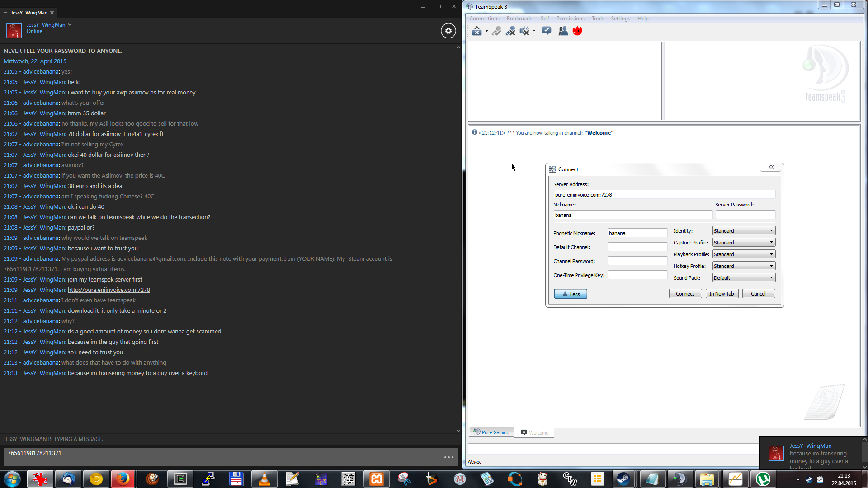The image size is (868, 488).
Task: Toggle the activate microphone toolbar icon
Action: pyautogui.click(x=496, y=31)
